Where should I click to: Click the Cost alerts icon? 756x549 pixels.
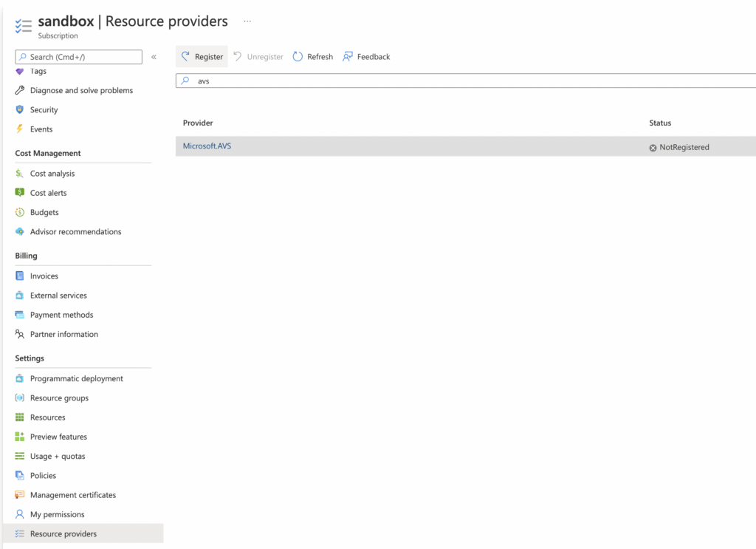(20, 193)
